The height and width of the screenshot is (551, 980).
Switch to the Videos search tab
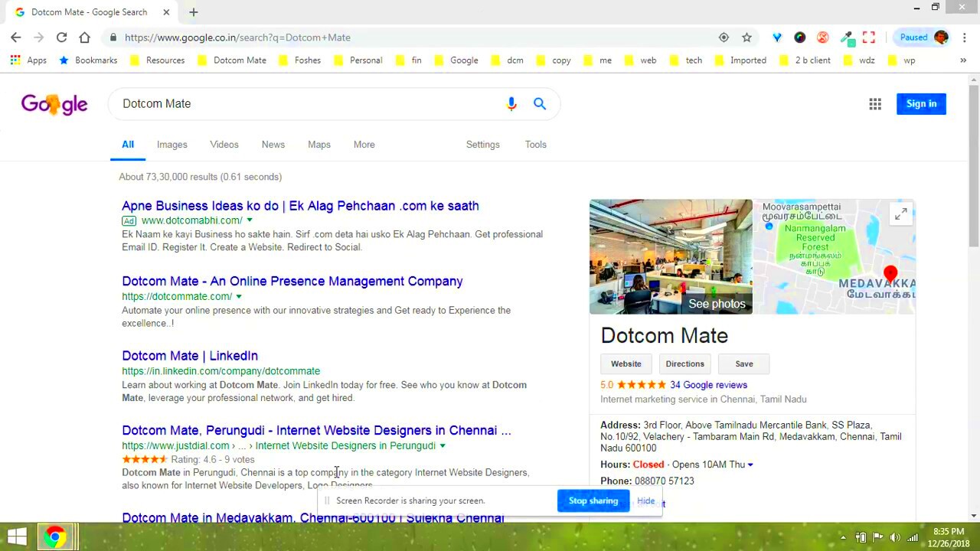tap(224, 144)
